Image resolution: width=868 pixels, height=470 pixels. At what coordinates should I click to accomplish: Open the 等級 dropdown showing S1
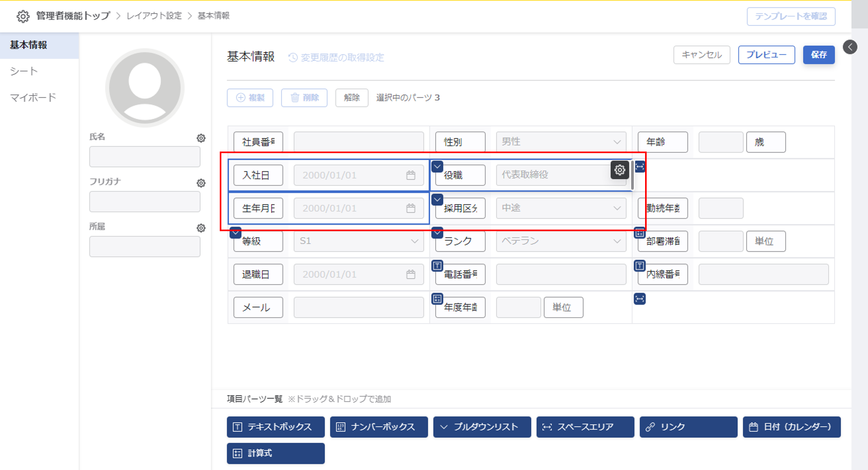(x=358, y=241)
